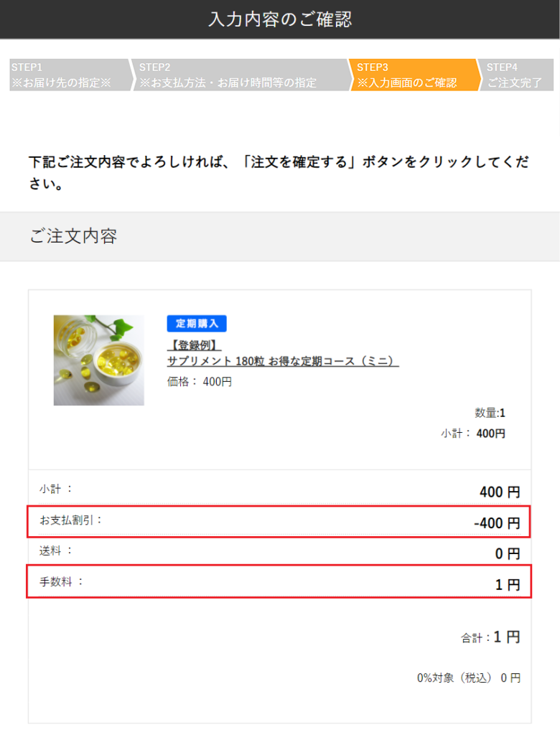Click the 400 円 amount in the summary 小計 row
560x735 pixels.
pyautogui.click(x=499, y=492)
